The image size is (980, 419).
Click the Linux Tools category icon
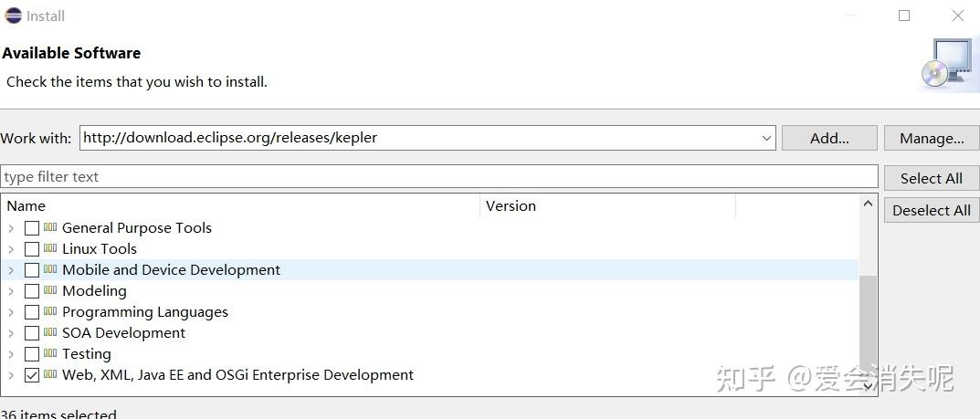(50, 248)
